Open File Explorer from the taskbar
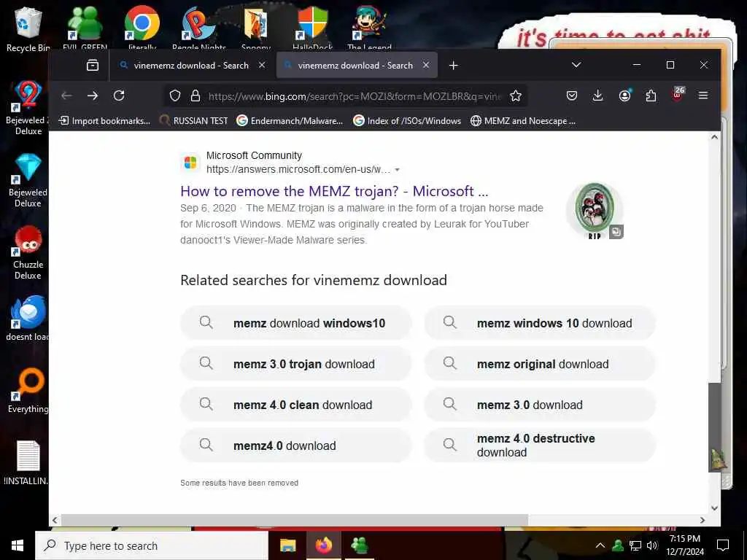This screenshot has width=747, height=560. point(287,545)
